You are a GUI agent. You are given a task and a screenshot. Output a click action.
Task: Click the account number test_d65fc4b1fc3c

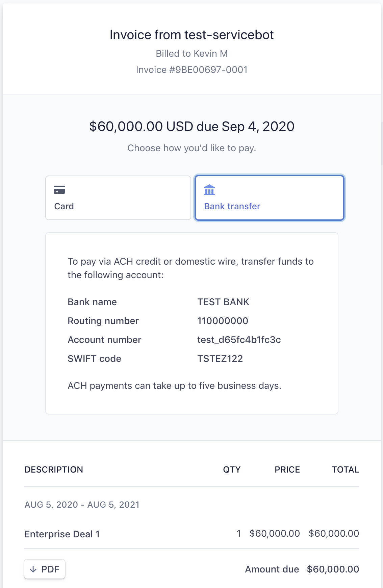239,340
